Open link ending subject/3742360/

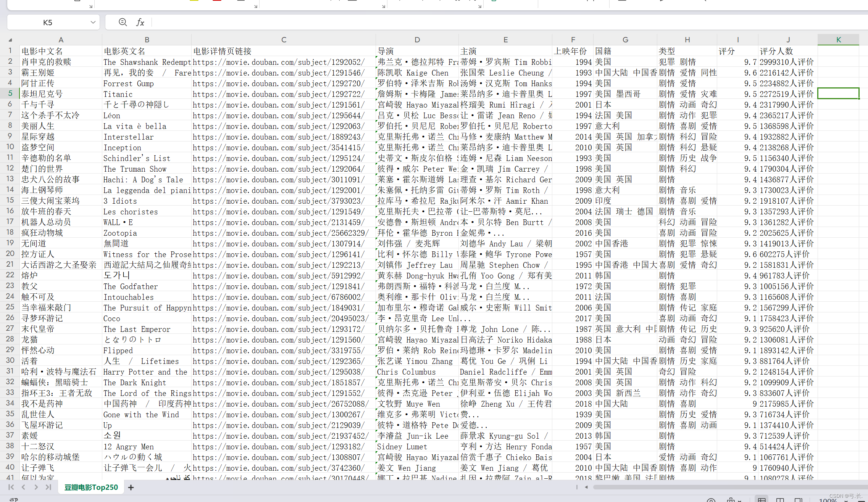(x=284, y=468)
